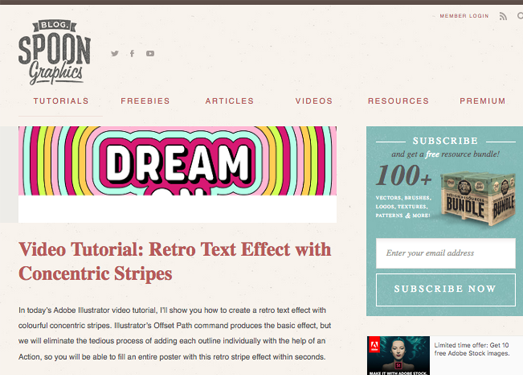
Task: Click the Adobe Stock ad thumbnail
Action: coord(398,355)
